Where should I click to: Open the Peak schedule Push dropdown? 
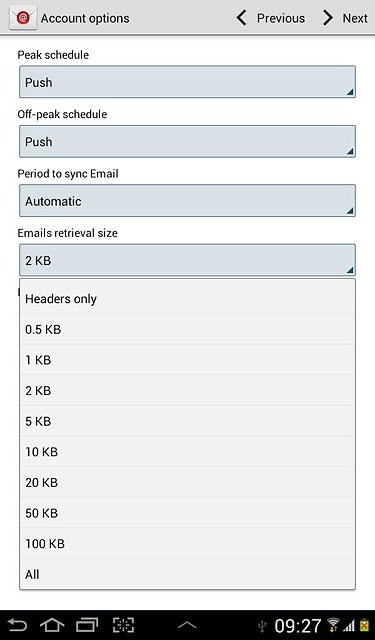point(187,82)
